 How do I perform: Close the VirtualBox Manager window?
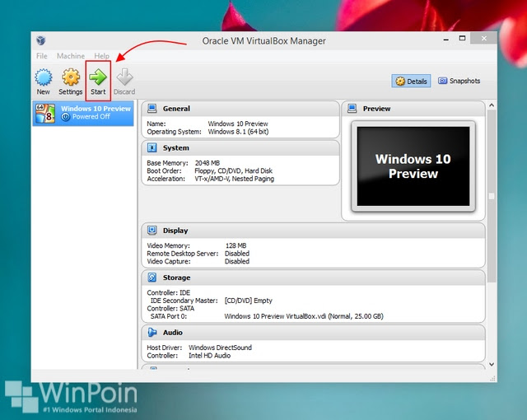click(x=483, y=39)
